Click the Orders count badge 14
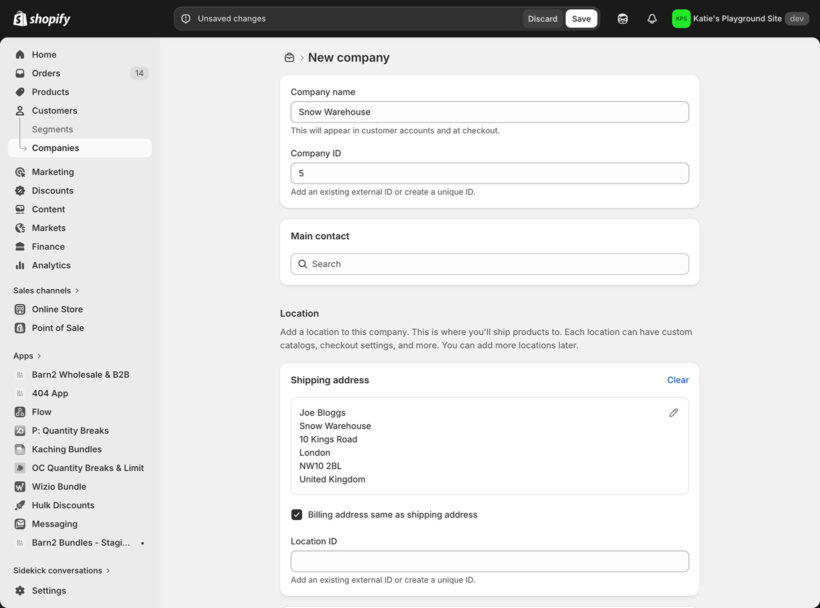This screenshot has height=608, width=820. pyautogui.click(x=139, y=73)
